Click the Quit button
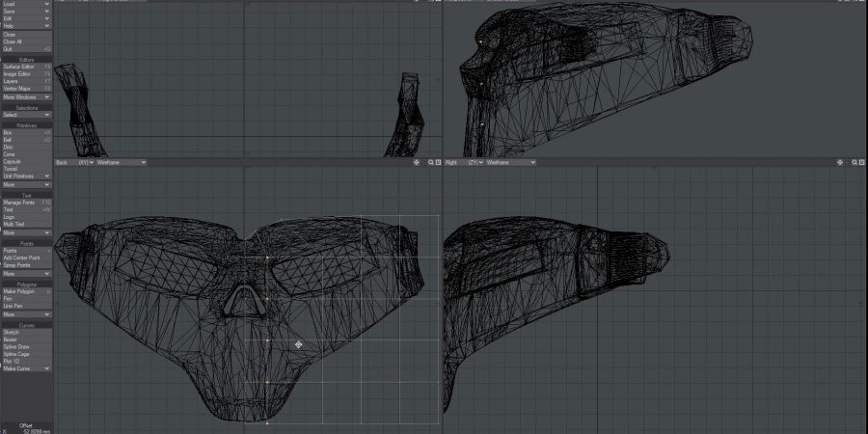Image resolution: width=868 pixels, height=434 pixels. click(x=26, y=49)
